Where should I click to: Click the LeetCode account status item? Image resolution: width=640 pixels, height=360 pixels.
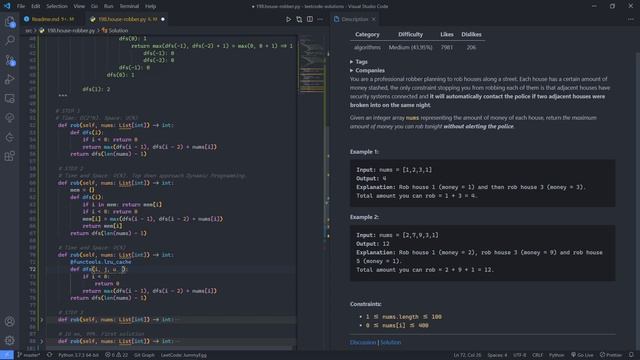pyautogui.click(x=184, y=355)
